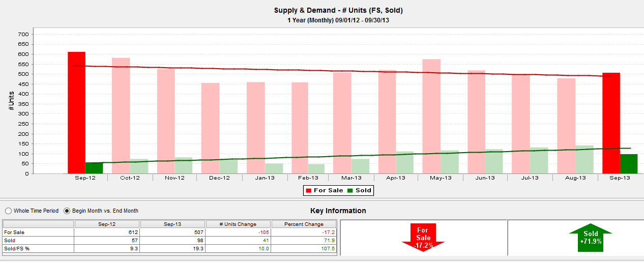Click the green Sold legend swatch
Image resolution: width=644 pixels, height=262 pixels.
[x=350, y=191]
